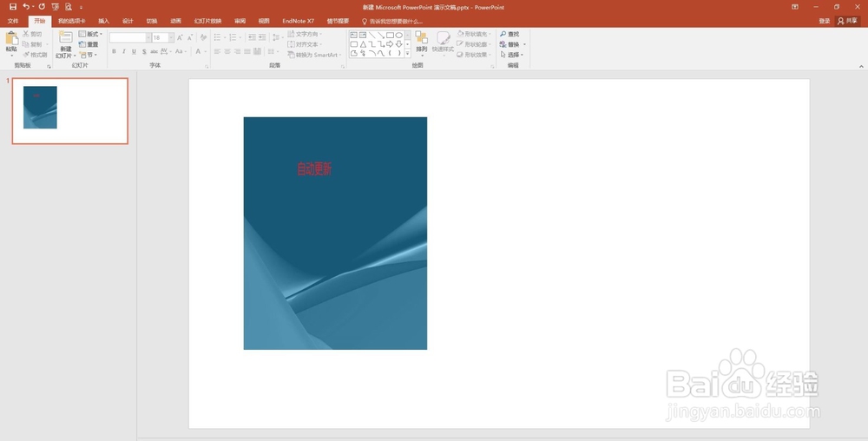Select the right arrow shape in gallery
The image size is (868, 441).
tap(390, 43)
